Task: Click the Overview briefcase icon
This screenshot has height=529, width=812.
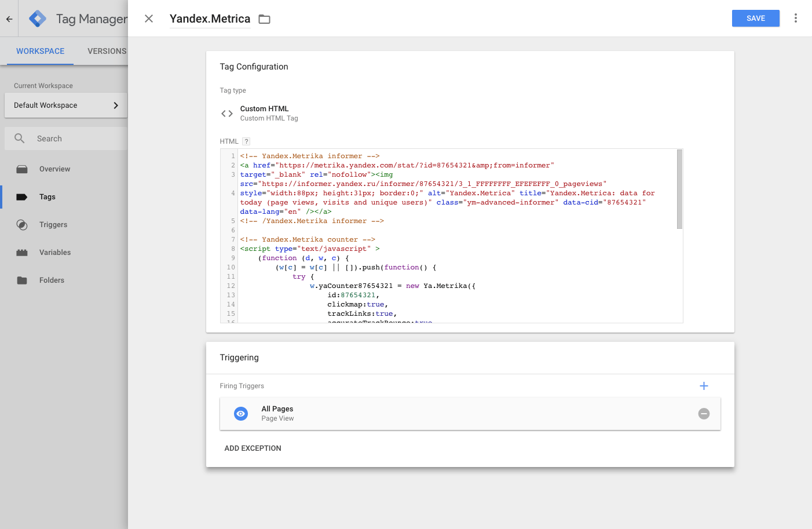Action: click(22, 169)
